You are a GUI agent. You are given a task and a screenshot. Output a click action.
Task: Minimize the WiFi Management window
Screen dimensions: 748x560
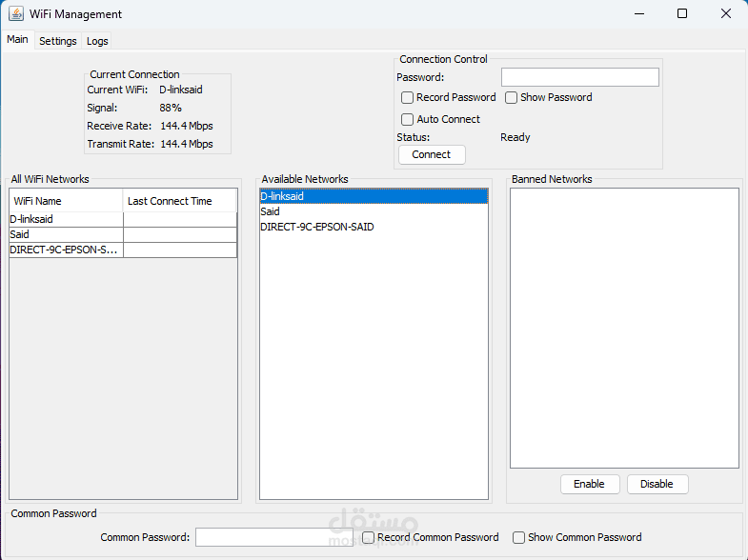coord(639,14)
